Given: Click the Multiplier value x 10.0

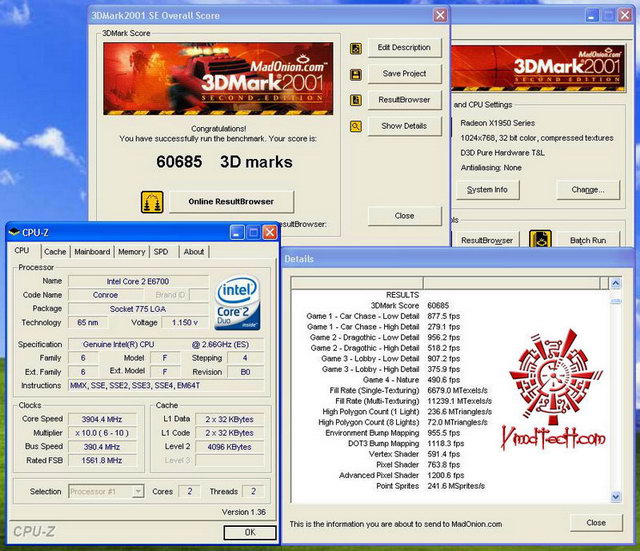Looking at the screenshot, I should pos(102,433).
